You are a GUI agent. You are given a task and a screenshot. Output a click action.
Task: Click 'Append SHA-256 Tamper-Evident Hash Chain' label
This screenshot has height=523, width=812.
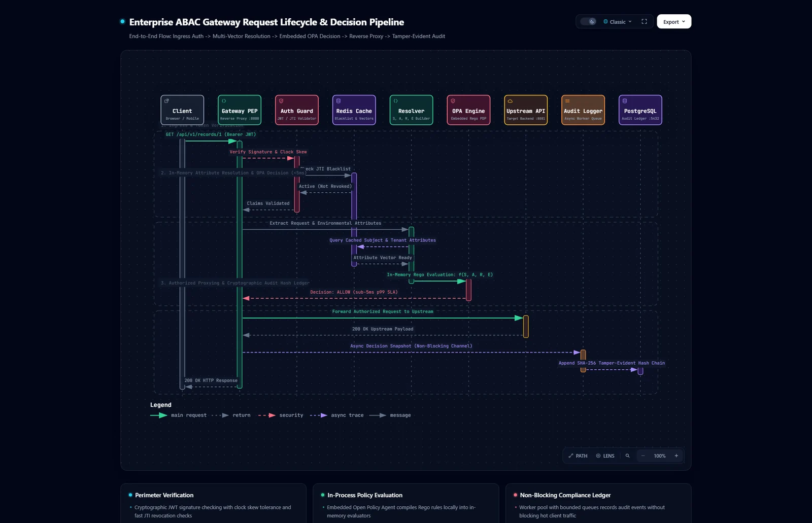point(612,363)
